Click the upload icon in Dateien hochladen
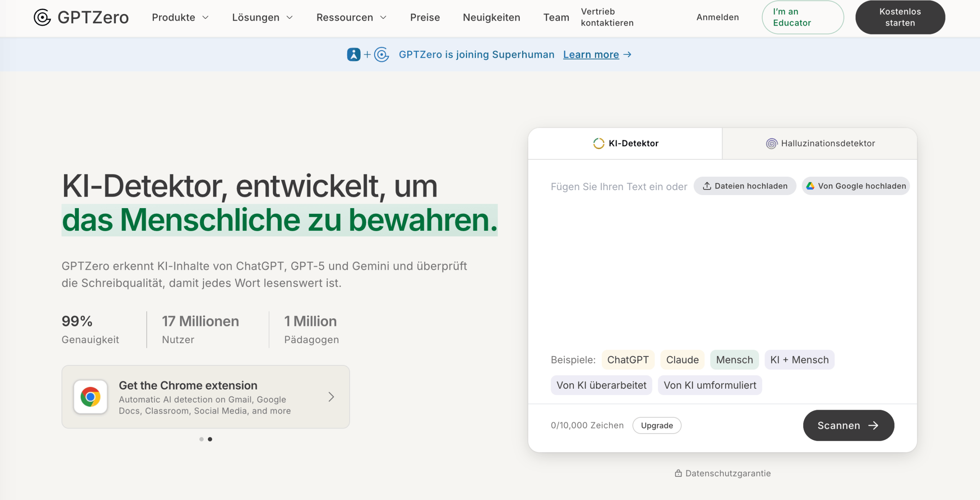The height and width of the screenshot is (500, 980). [707, 186]
